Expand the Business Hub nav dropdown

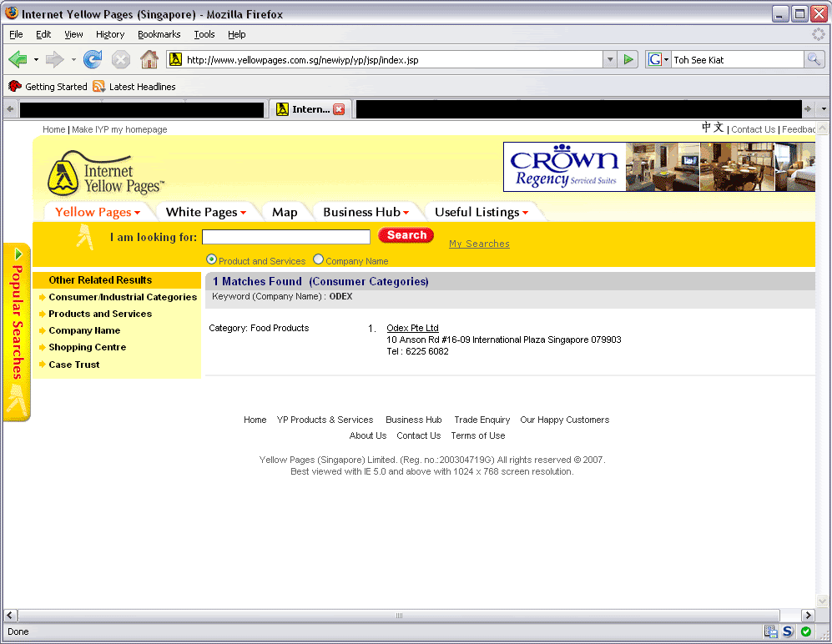406,213
